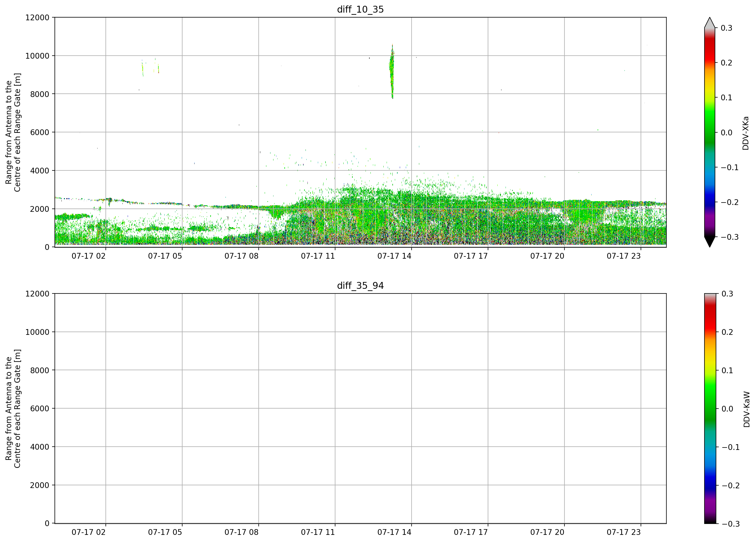756x542 pixels.
Task: Click "07-17 05" tick under diff_35_94 plot
Action: coord(165,532)
